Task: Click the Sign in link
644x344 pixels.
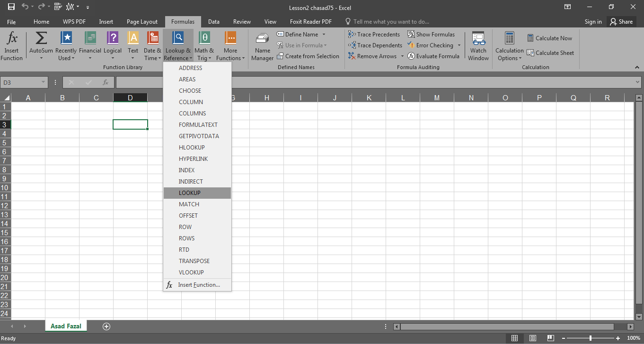Action: coord(593,22)
